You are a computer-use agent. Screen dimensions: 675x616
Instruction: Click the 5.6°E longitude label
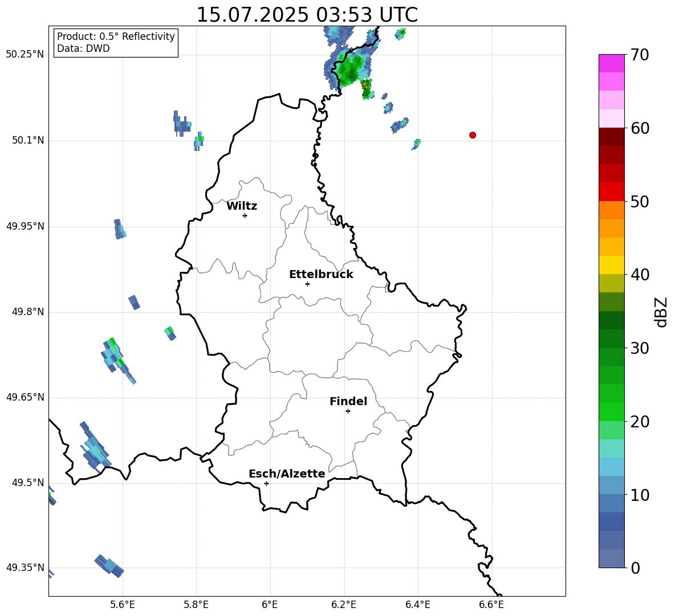[x=123, y=605]
